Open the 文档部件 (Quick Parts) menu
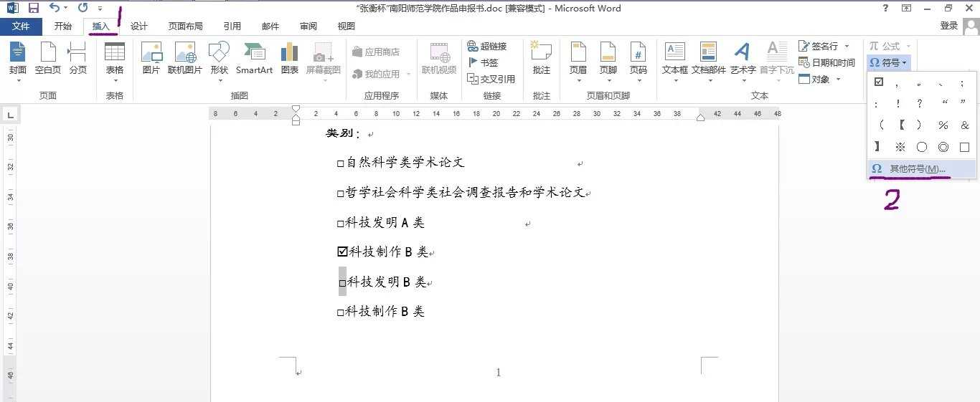This screenshot has width=980, height=402. coord(708,62)
